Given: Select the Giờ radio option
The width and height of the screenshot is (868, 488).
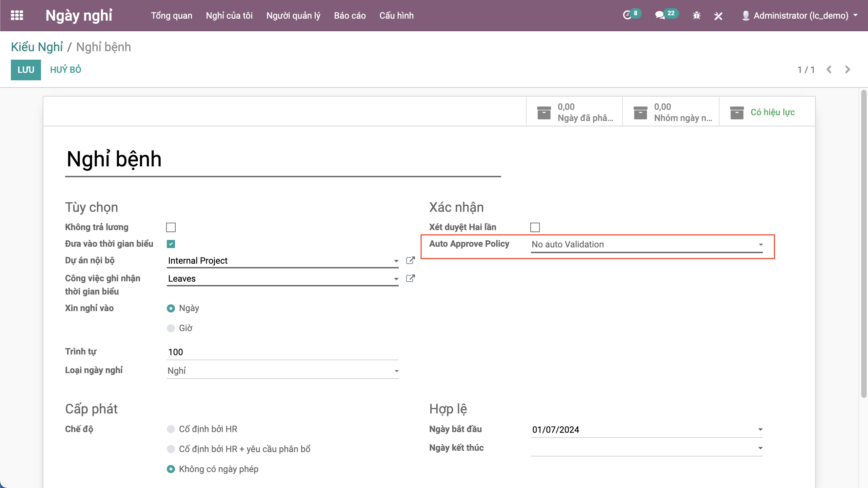Looking at the screenshot, I should tap(171, 328).
